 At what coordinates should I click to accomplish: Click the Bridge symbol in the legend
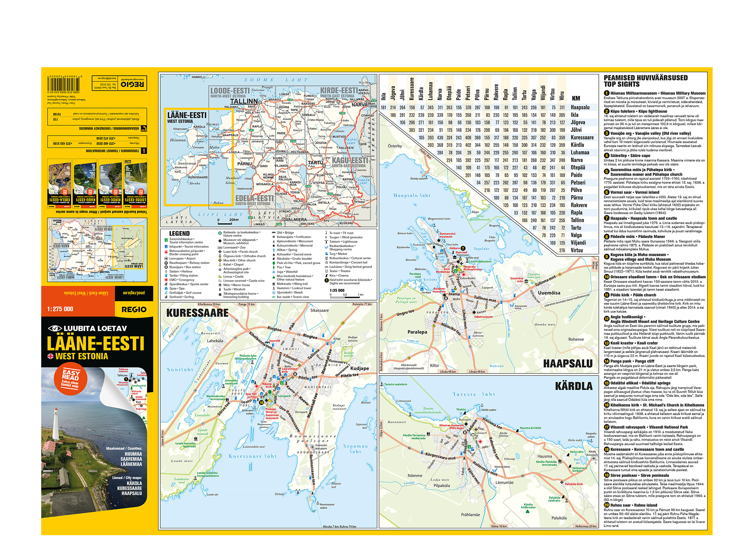[274, 232]
